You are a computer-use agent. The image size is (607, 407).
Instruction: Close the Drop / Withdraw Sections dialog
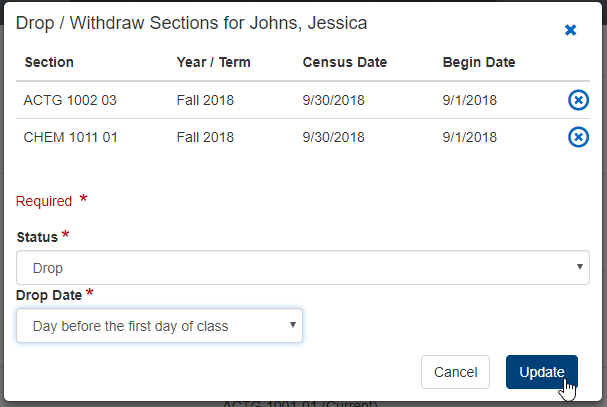[x=571, y=30]
